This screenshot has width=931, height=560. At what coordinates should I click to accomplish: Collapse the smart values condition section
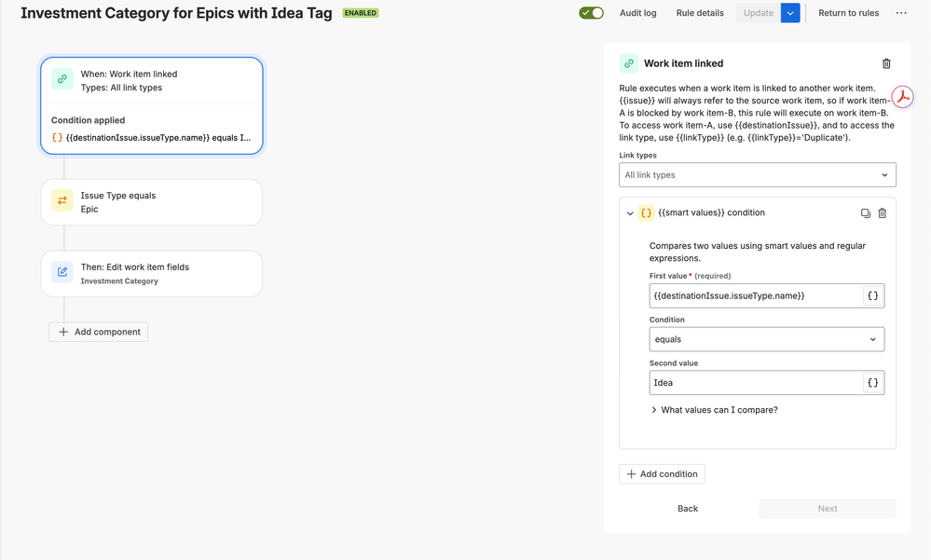point(631,213)
